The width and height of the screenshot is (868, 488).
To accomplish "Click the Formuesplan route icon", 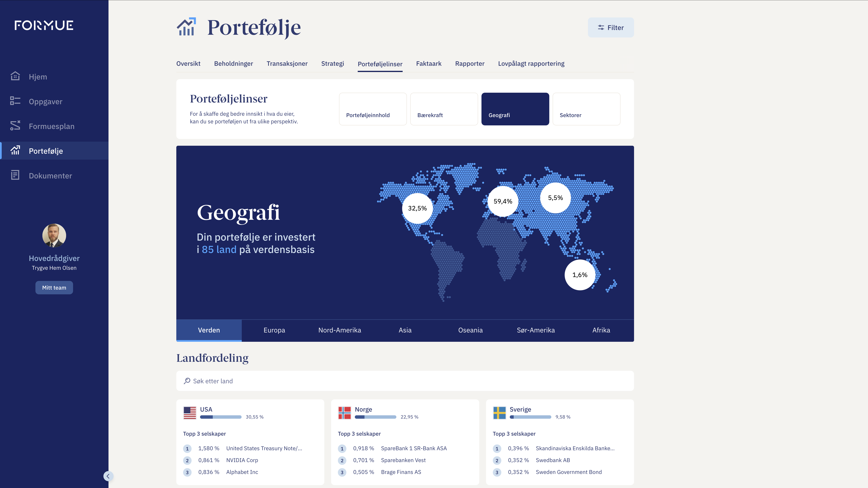I will pos(15,126).
